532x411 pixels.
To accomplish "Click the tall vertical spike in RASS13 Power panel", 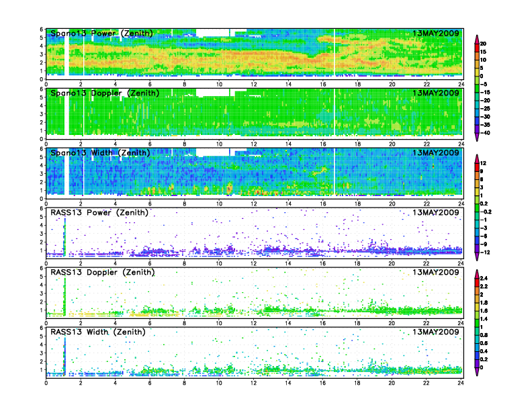I will click(x=64, y=237).
